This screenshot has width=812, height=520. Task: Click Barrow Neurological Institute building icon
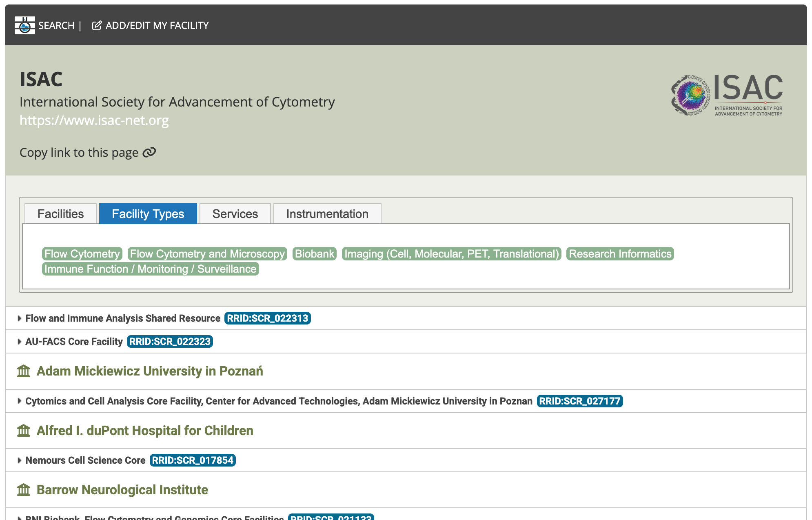pyautogui.click(x=24, y=490)
